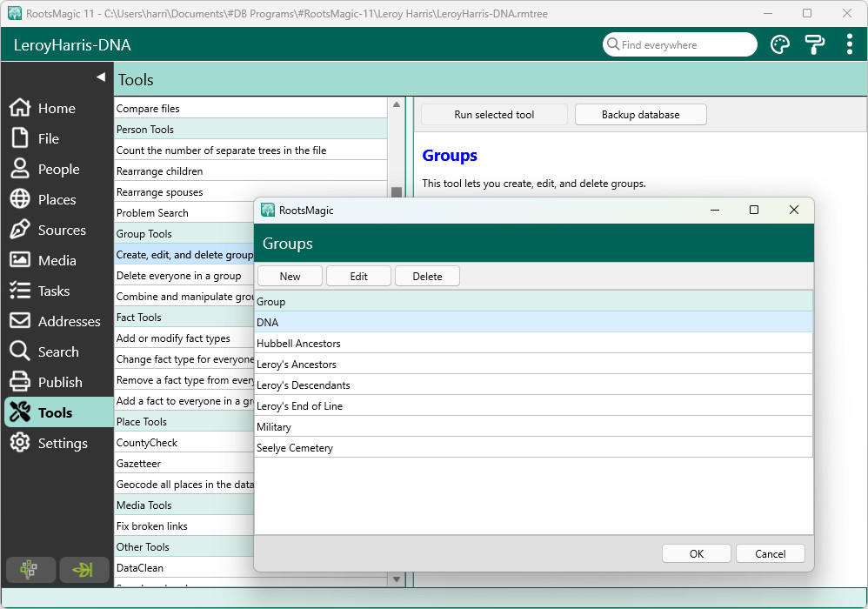Select Create, edit, and delete groups tool
This screenshot has width=868, height=609.
point(184,255)
